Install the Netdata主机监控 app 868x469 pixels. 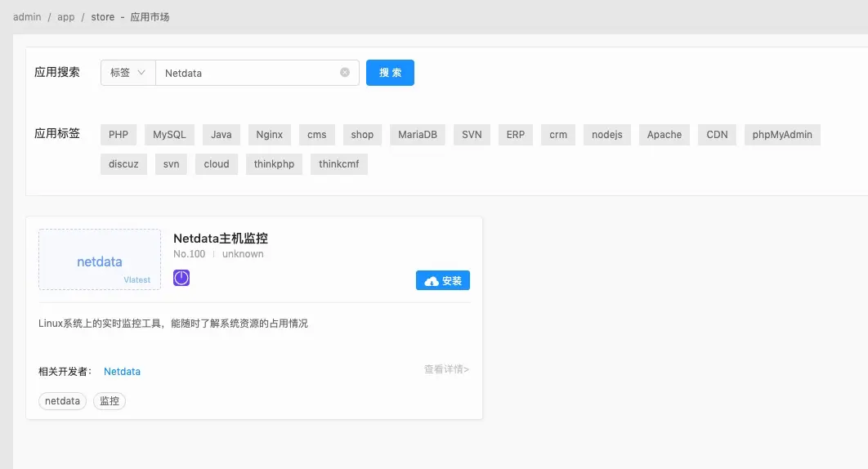(x=443, y=280)
